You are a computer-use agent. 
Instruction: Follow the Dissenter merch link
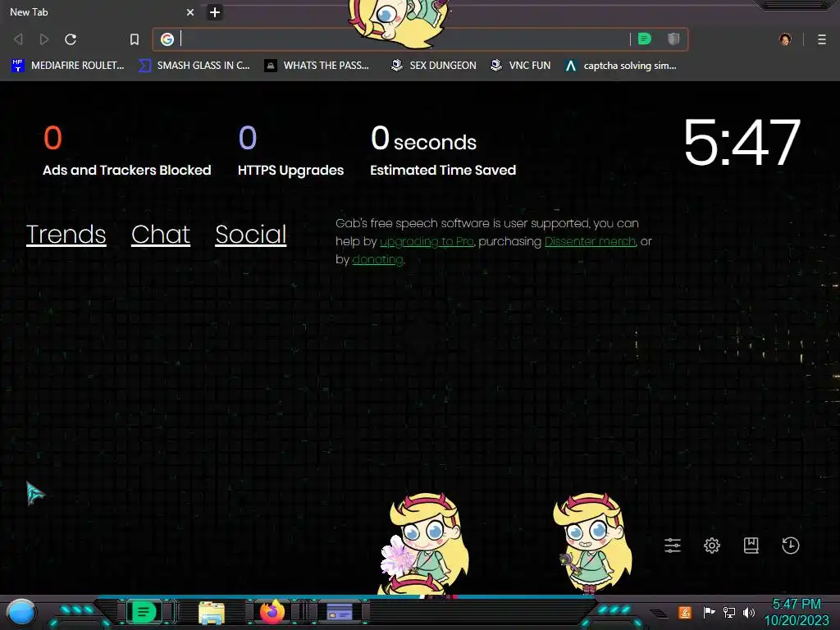click(590, 242)
